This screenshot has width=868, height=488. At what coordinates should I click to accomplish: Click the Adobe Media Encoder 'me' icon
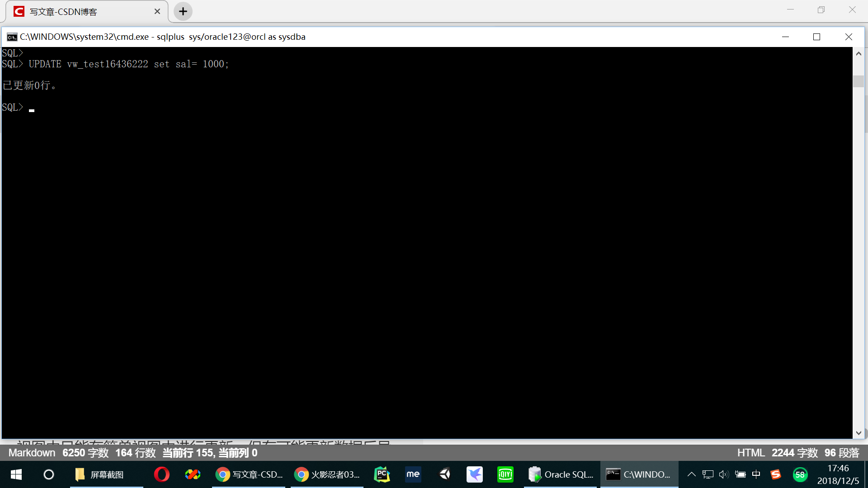click(413, 474)
